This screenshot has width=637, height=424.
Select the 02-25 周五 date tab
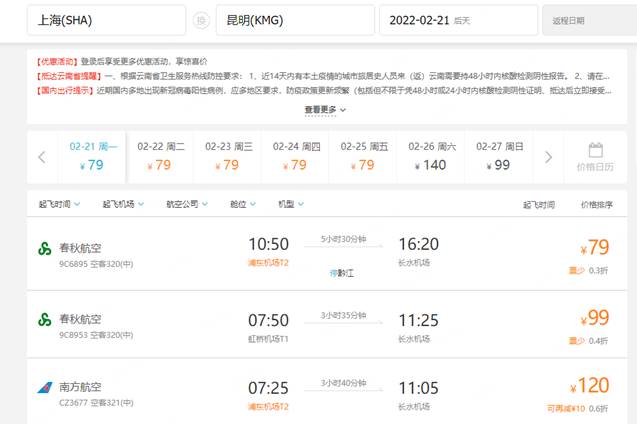coord(364,157)
